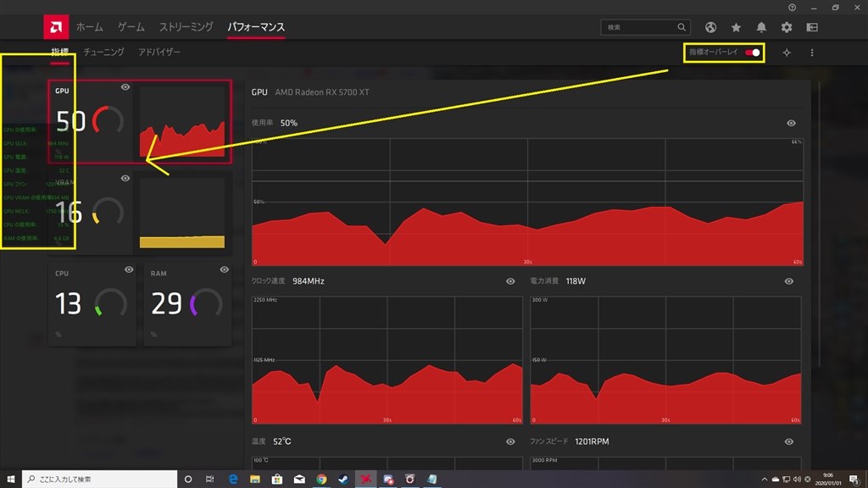
Task: Turn off the 指標オーバーレイ switch
Action: pyautogui.click(x=753, y=53)
